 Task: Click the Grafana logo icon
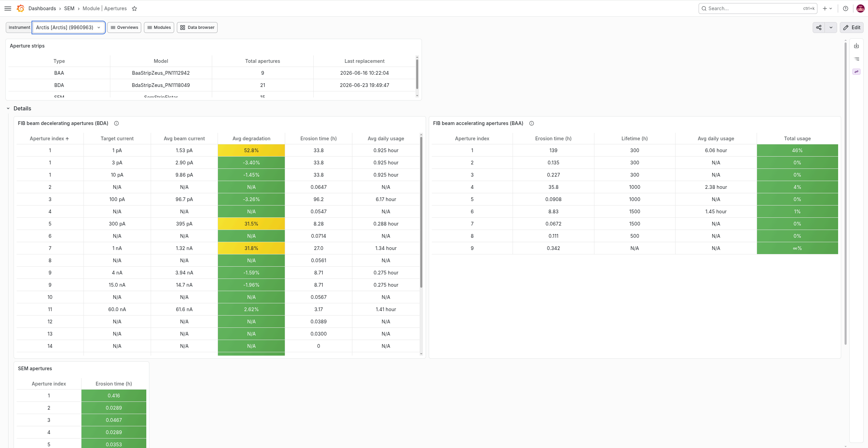[x=20, y=8]
